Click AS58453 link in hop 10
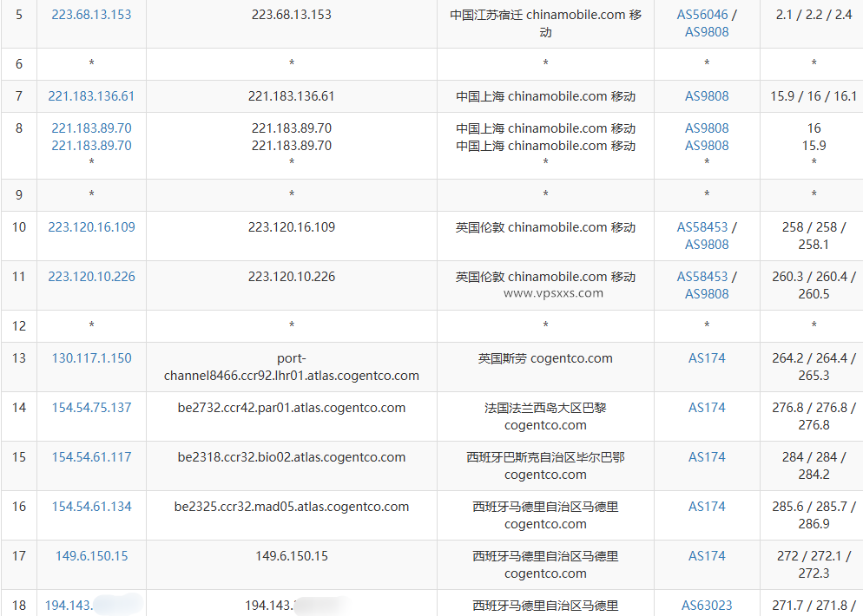This screenshot has height=616, width=863. 702,227
